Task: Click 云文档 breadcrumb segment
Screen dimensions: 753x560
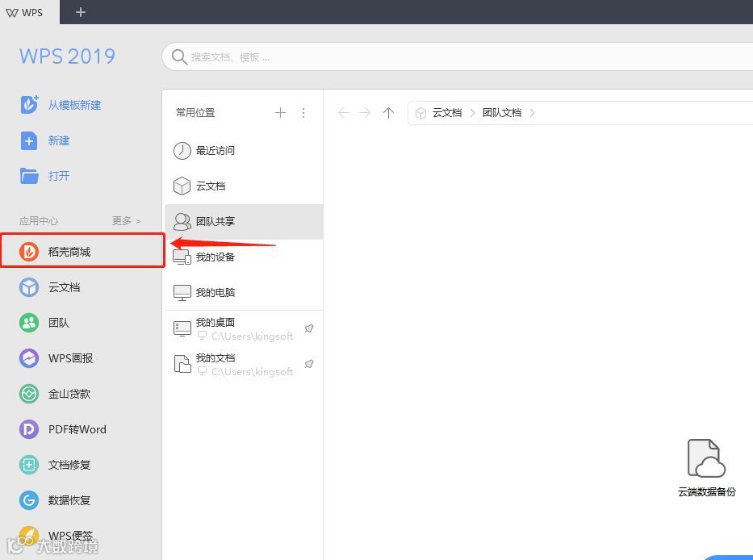Action: tap(447, 113)
